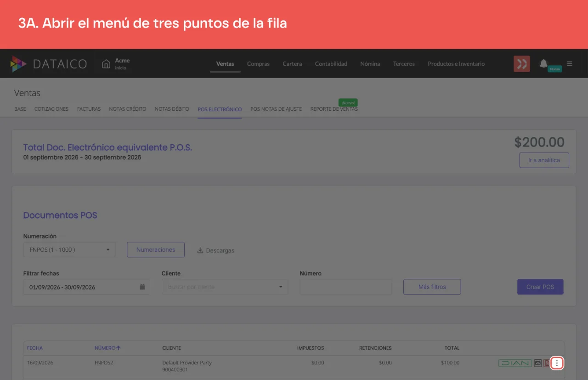Focus the Número input field

pyautogui.click(x=346, y=287)
